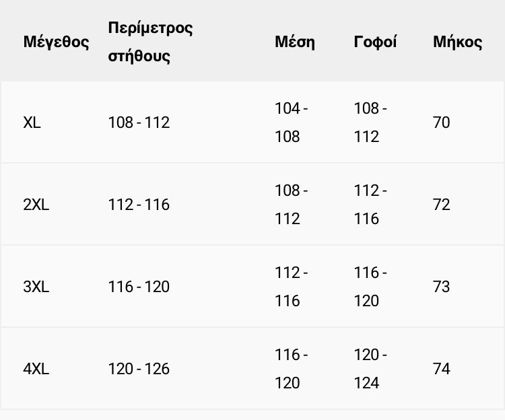Click waist value 104 - 108

(291, 123)
